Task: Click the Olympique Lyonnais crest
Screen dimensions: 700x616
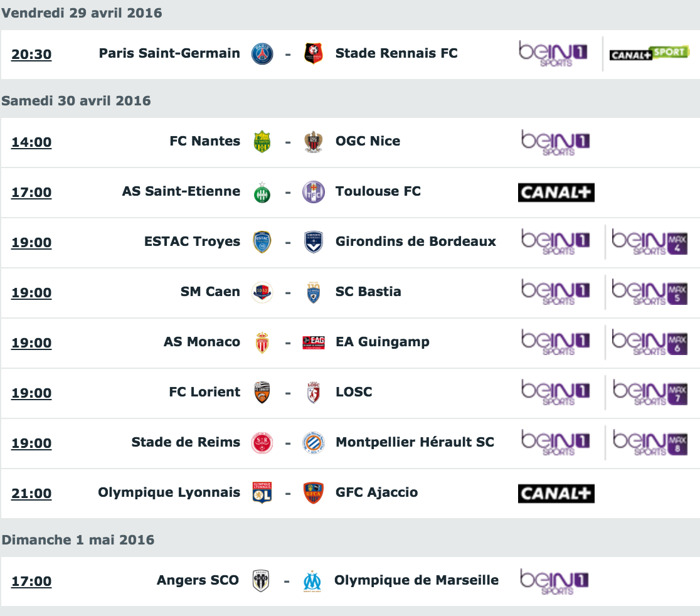Action: pos(262,493)
